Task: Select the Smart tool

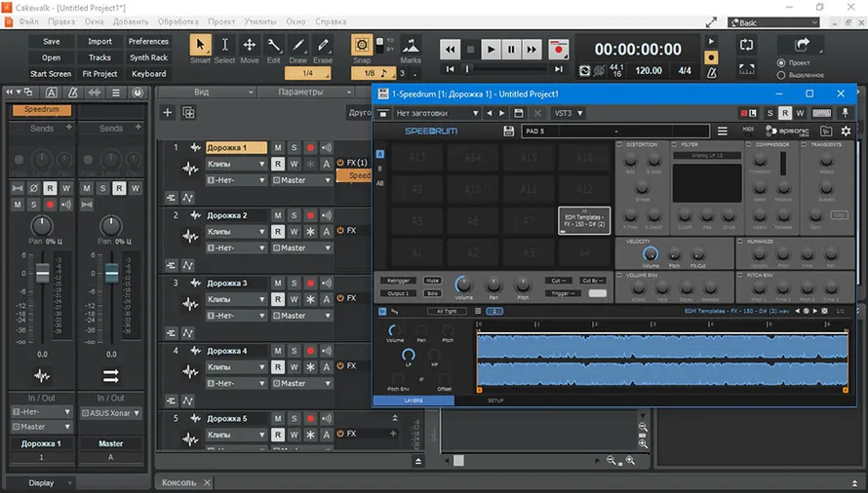Action: 200,45
